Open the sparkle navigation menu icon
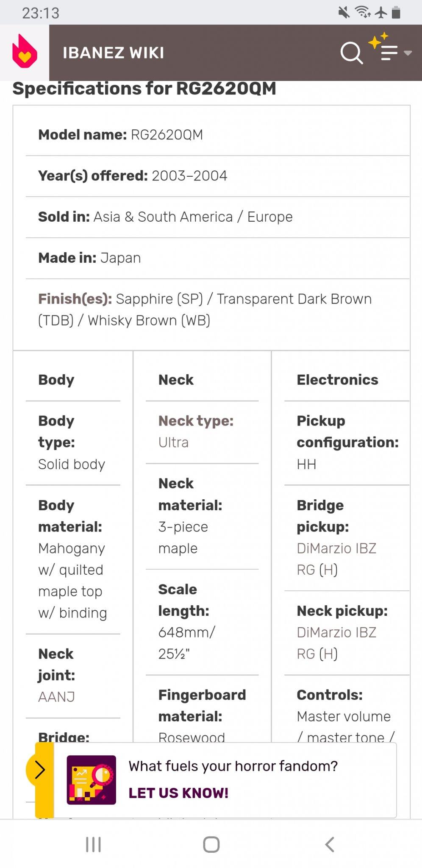Image resolution: width=422 pixels, height=868 pixels. pos(385,49)
